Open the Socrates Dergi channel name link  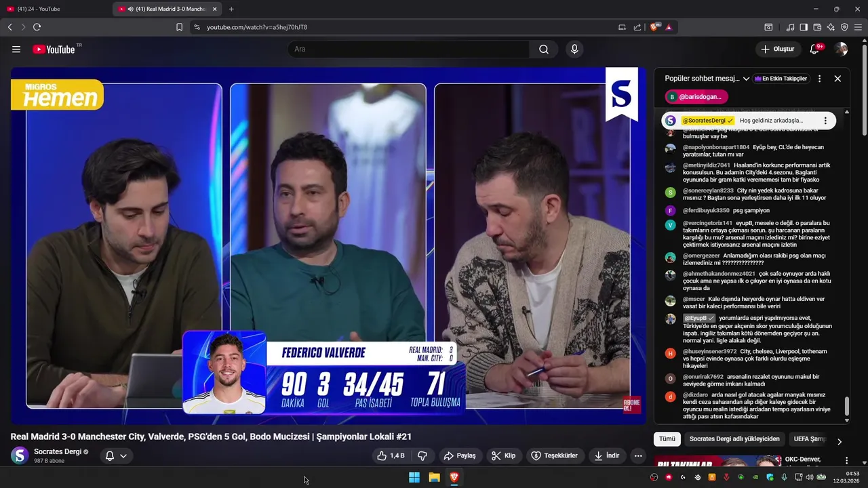(58, 451)
